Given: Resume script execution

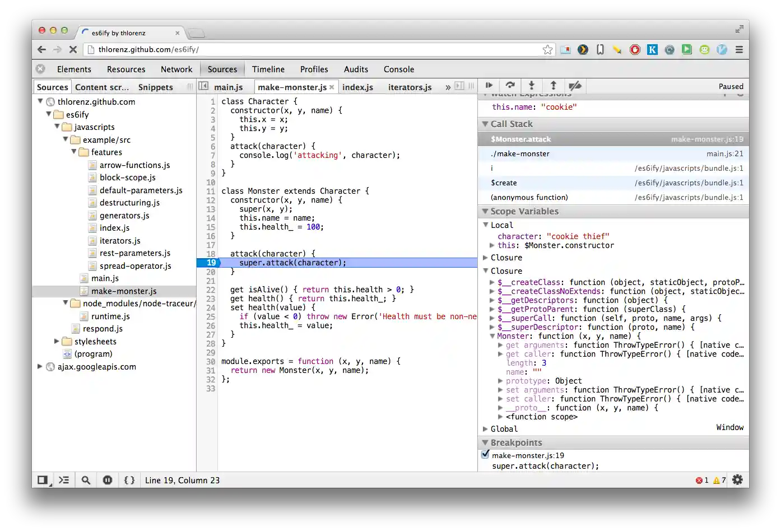Looking at the screenshot, I should tap(489, 86).
